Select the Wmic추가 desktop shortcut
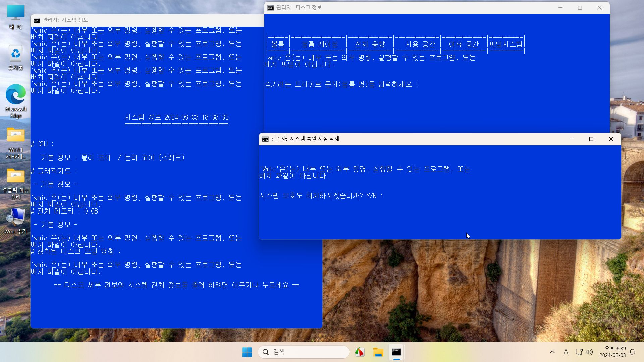This screenshot has width=644, height=362. click(x=16, y=221)
